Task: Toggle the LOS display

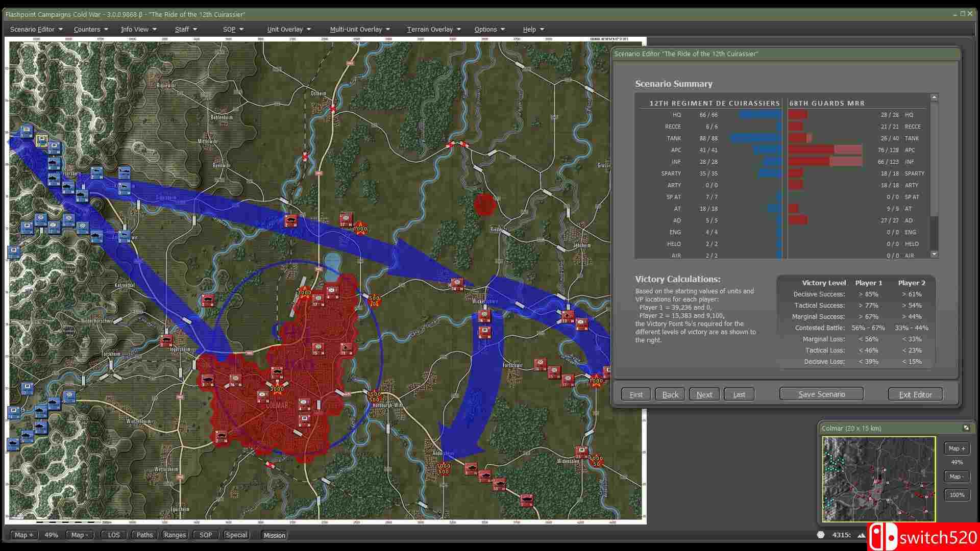Action: coord(113,535)
